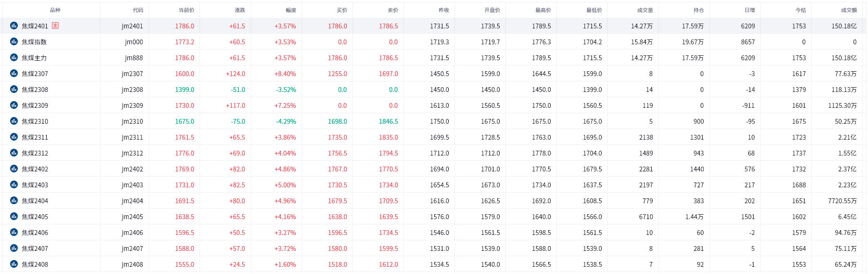
Task: Sort by the 幅度 column header
Action: coord(291,10)
